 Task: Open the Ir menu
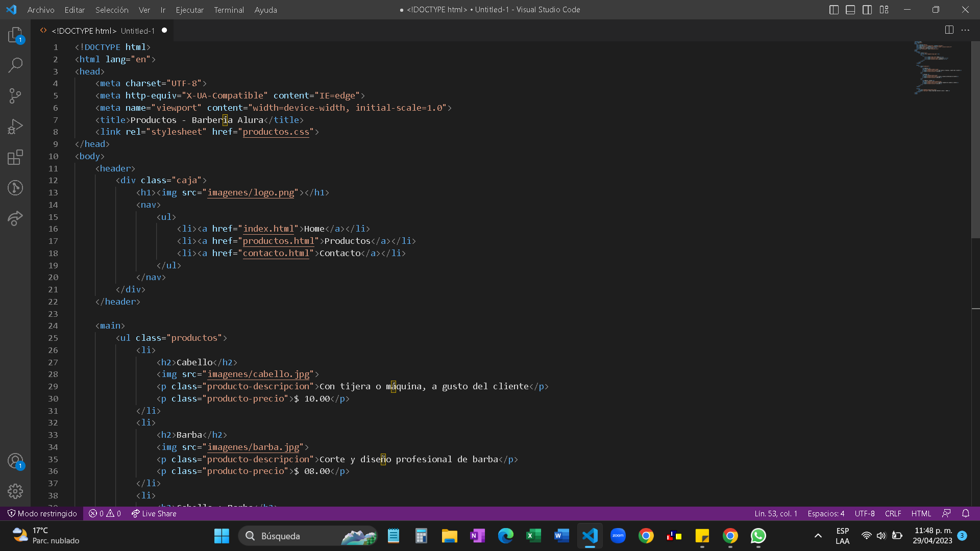point(163,10)
